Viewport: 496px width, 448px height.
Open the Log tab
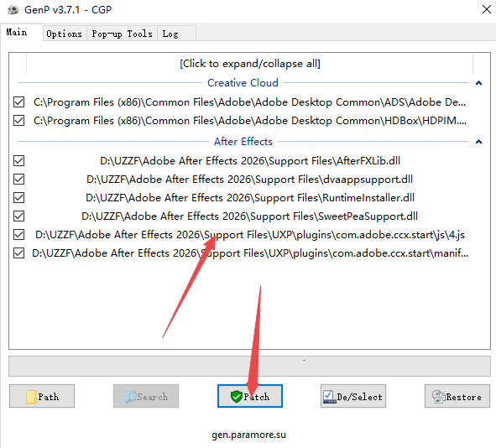(x=170, y=34)
